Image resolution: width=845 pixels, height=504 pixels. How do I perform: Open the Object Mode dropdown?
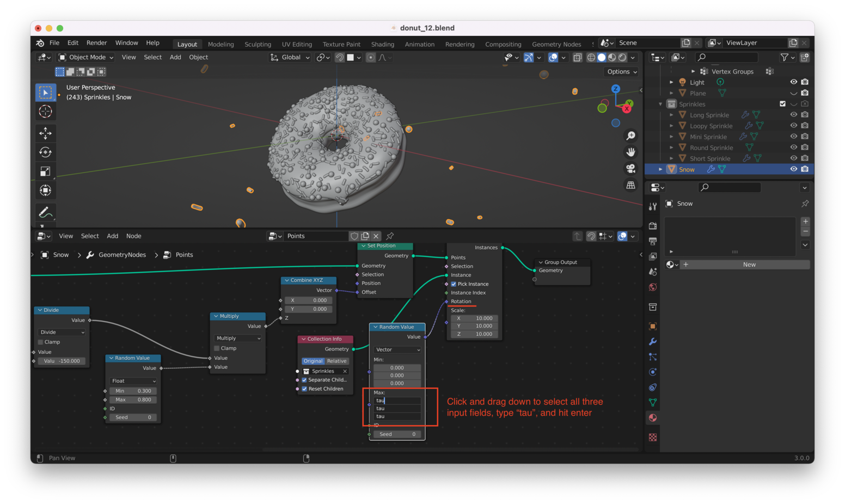click(86, 57)
